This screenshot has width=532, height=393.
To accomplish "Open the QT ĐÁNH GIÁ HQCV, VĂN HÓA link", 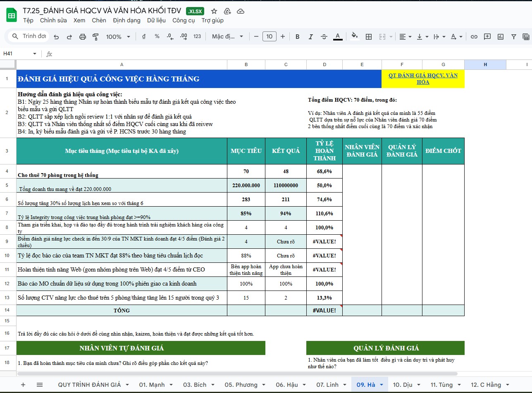I will [422, 79].
